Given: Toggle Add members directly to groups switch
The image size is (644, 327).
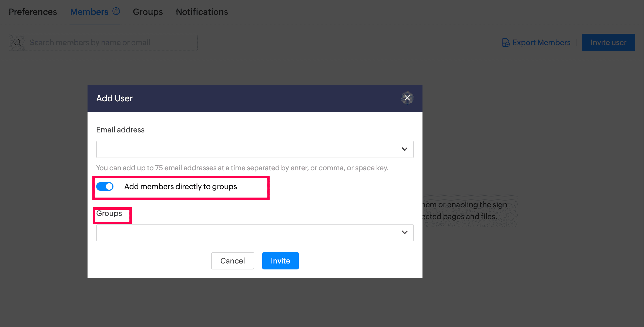Looking at the screenshot, I should 105,186.
